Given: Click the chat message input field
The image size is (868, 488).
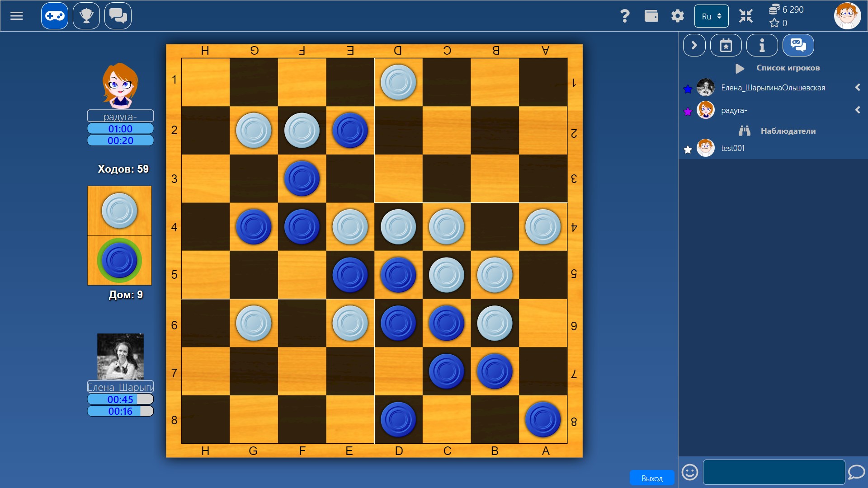Looking at the screenshot, I should pos(773,472).
